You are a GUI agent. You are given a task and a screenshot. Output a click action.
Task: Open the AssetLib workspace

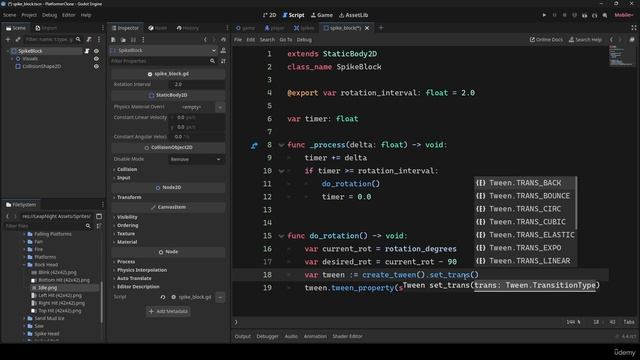[x=353, y=15]
